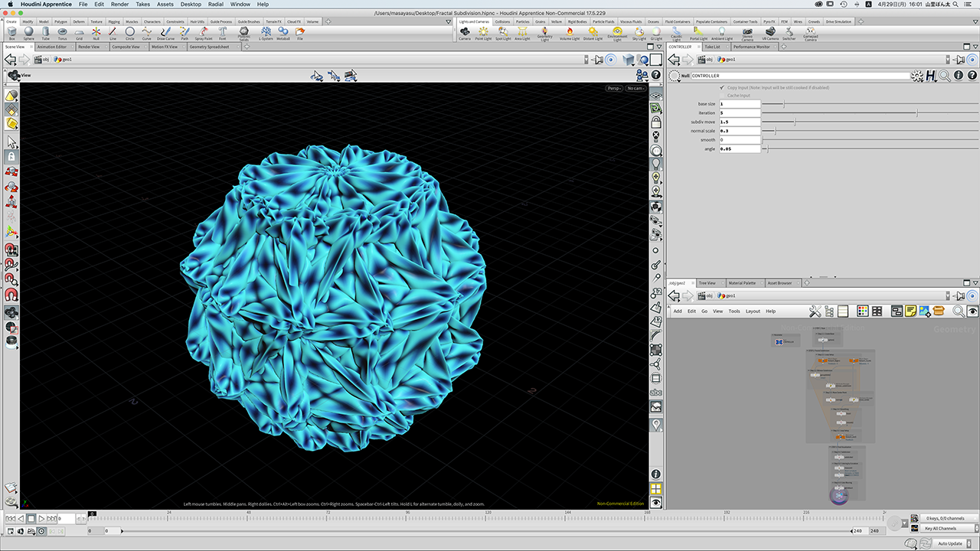Open the No cam camera dropdown
This screenshot has width=980, height=551.
pyautogui.click(x=635, y=88)
